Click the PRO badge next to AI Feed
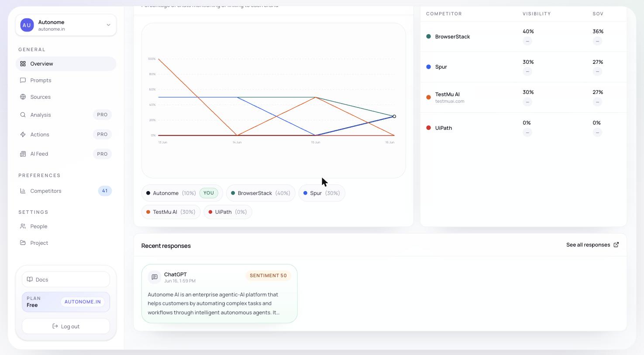 pos(102,154)
